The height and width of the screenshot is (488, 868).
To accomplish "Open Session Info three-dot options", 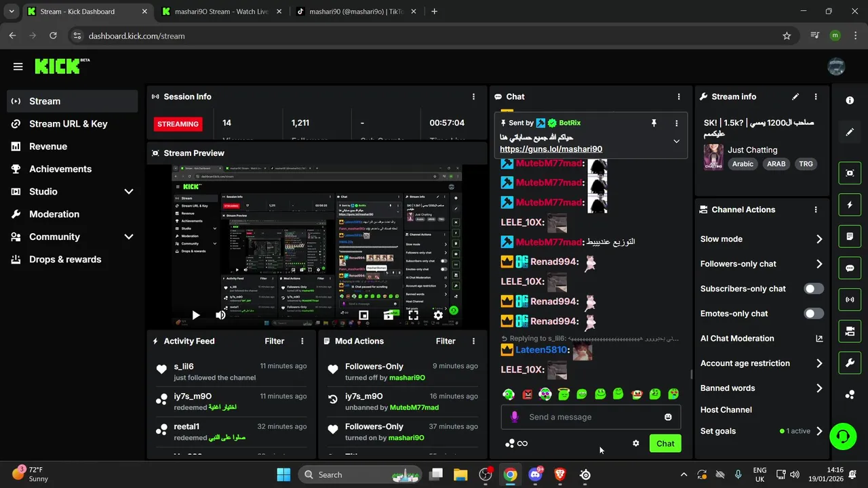I will tap(473, 97).
